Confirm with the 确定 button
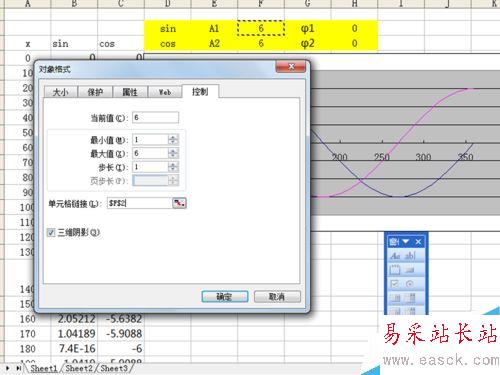The height and width of the screenshot is (375, 500). pyautogui.click(x=225, y=296)
